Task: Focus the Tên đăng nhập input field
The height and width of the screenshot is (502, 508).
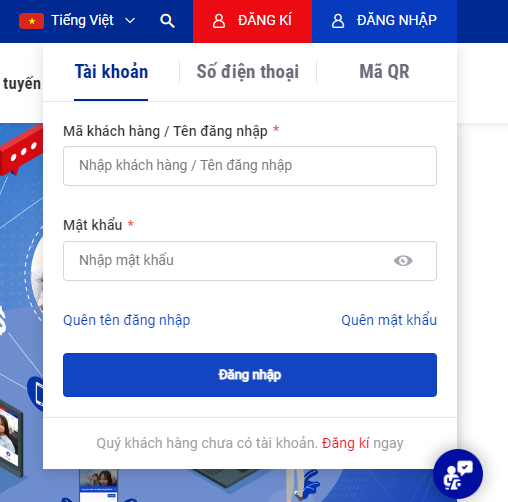Action: 250,166
